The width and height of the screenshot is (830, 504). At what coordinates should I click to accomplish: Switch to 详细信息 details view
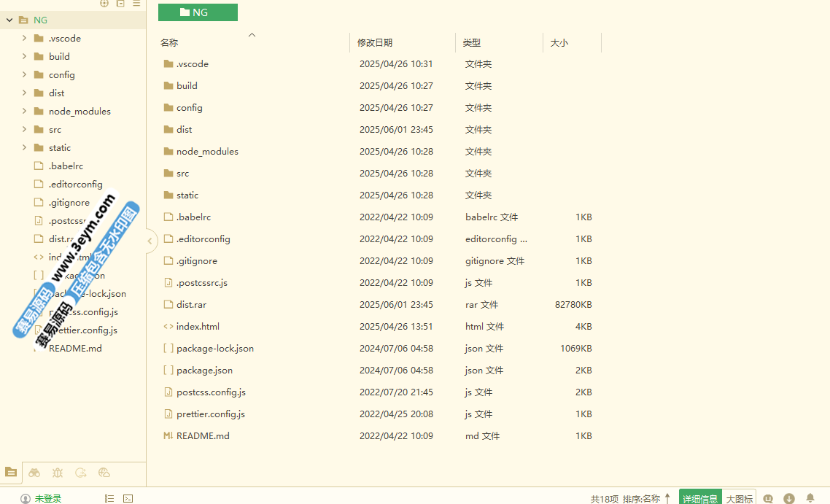(700, 499)
